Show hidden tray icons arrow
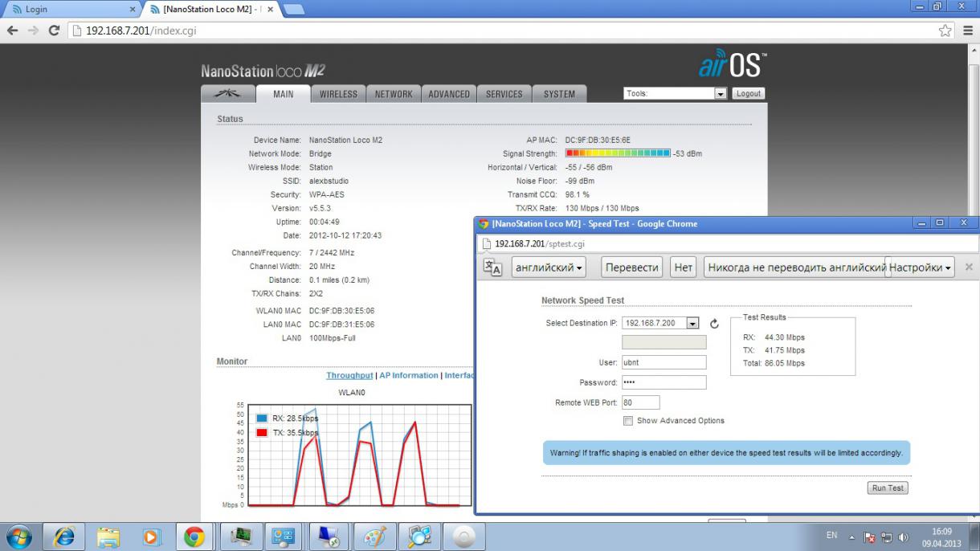 854,537
